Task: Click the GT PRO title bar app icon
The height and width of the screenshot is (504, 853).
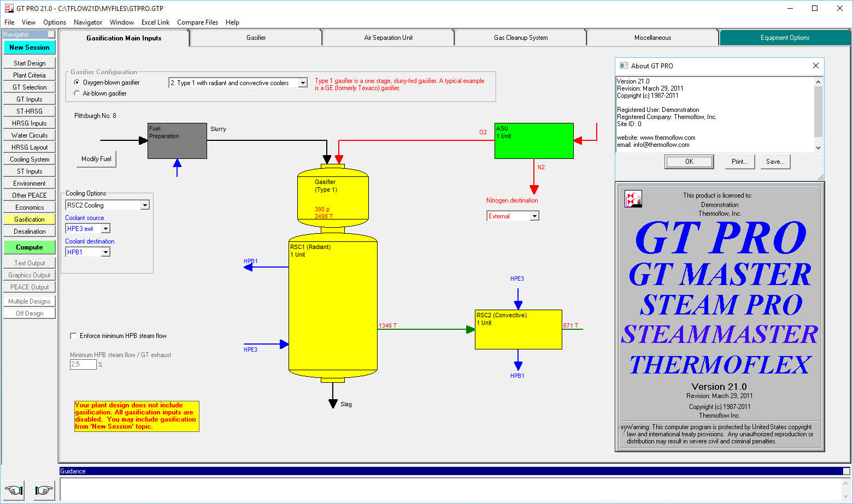Action: (9, 8)
